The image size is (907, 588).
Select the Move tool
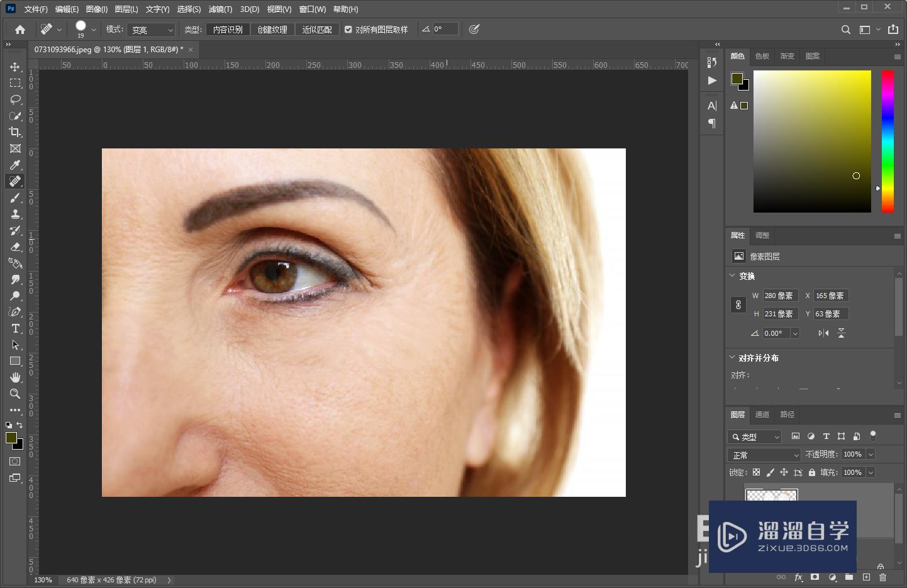tap(15, 67)
